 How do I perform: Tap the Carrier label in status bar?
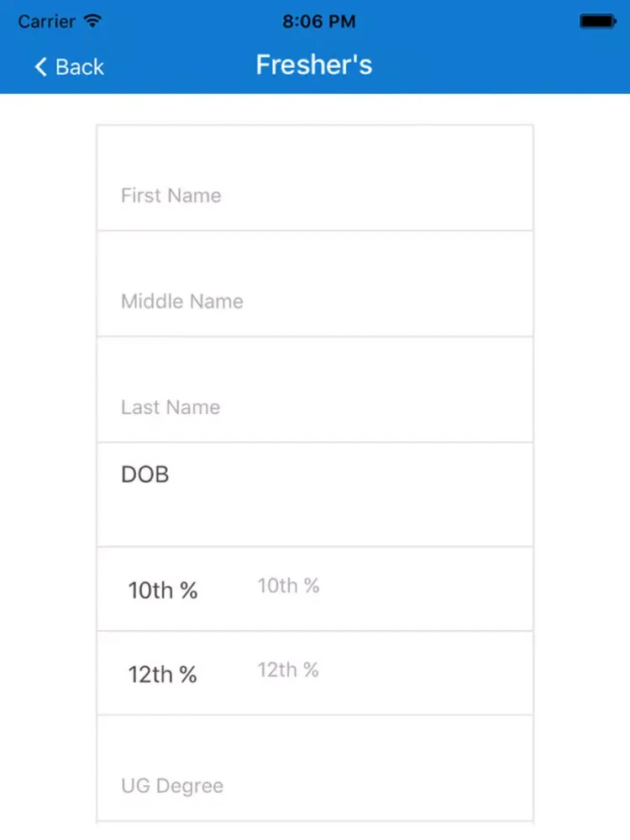[46, 22]
